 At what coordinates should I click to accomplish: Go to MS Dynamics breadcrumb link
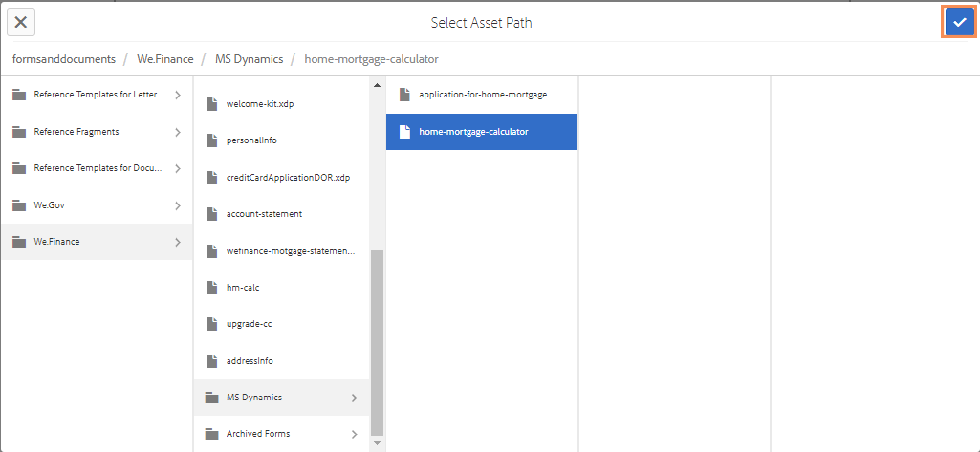coord(249,59)
